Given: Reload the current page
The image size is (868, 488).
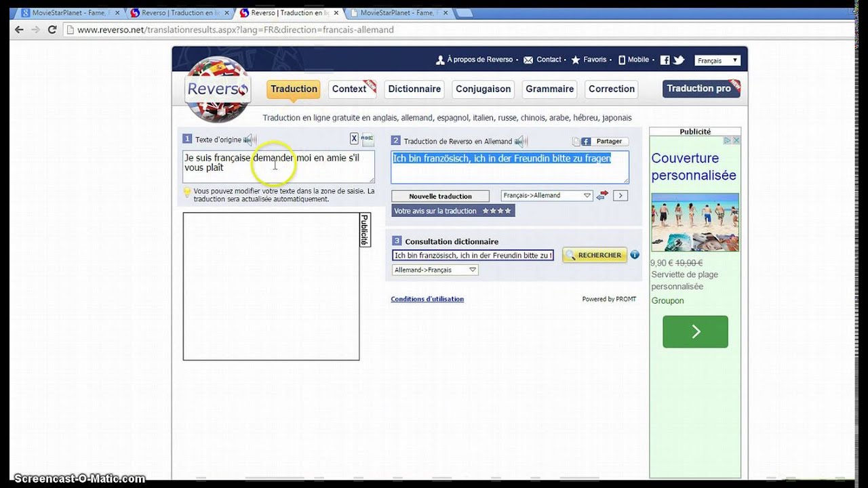Looking at the screenshot, I should pos(52,30).
